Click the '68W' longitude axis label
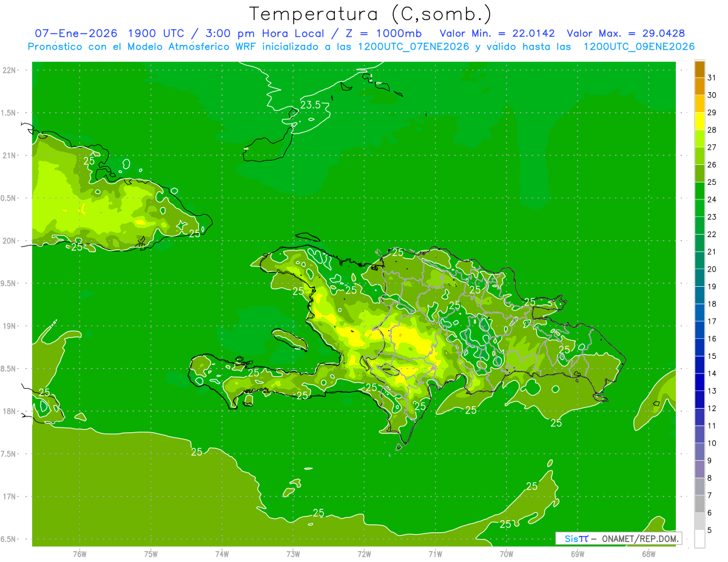728x562 pixels. [648, 554]
